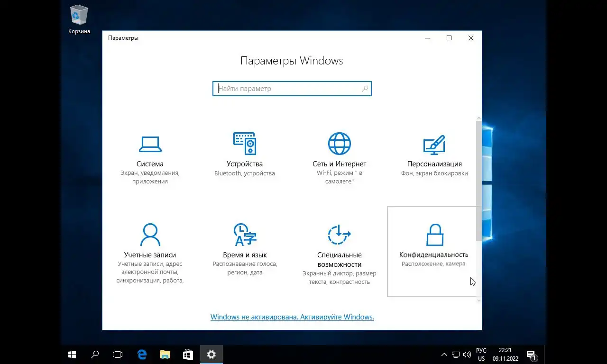Click the Bluetooth, устройства description
607x364 pixels.
point(245,173)
